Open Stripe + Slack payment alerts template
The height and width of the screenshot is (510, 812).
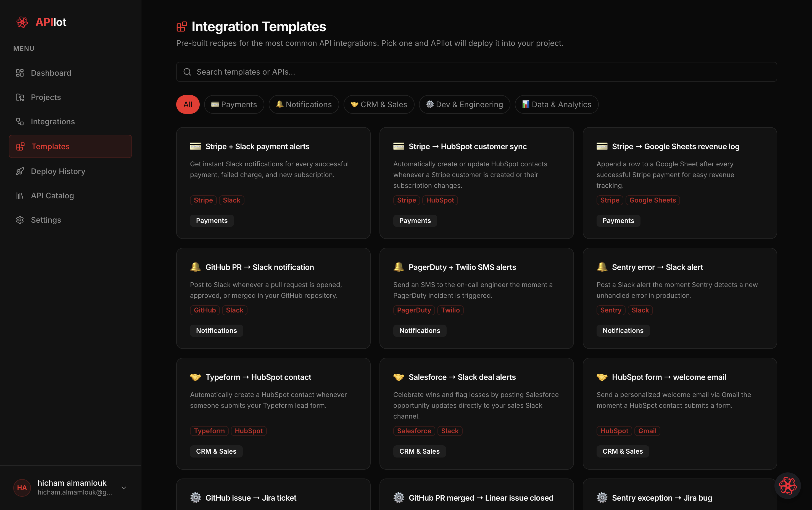point(273,183)
